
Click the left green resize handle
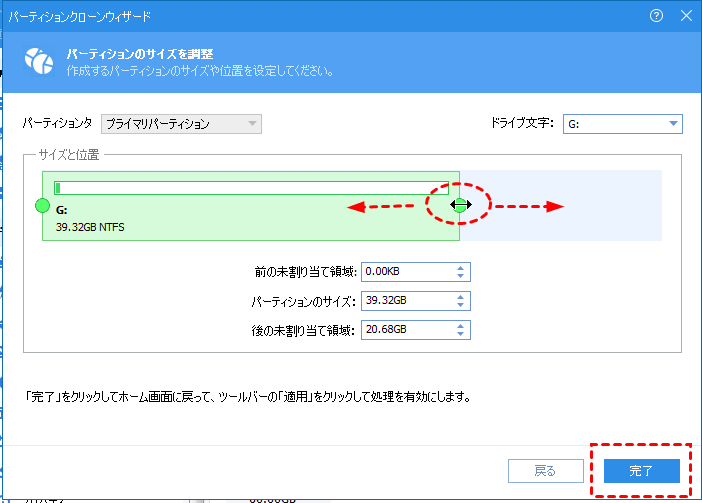[x=43, y=206]
